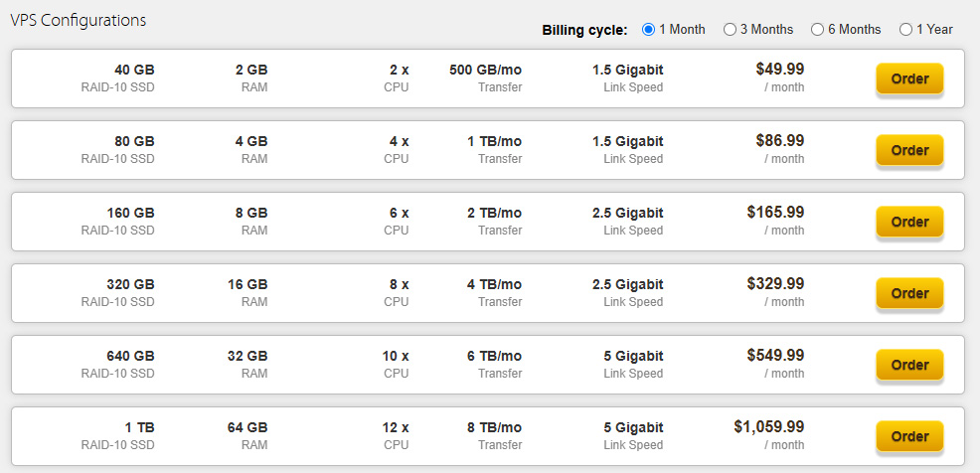Screen dimensions: 980x473
Task: Click the 160 GB storage value
Action: (x=130, y=213)
